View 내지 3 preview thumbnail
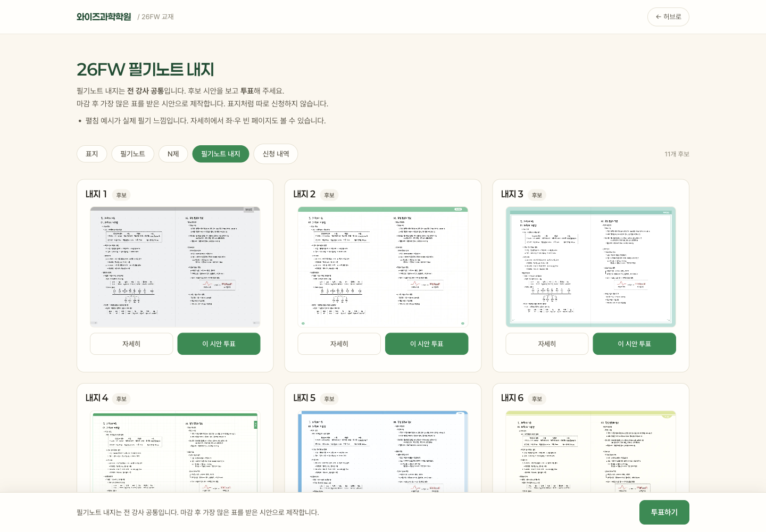The height and width of the screenshot is (532, 766). 590,267
